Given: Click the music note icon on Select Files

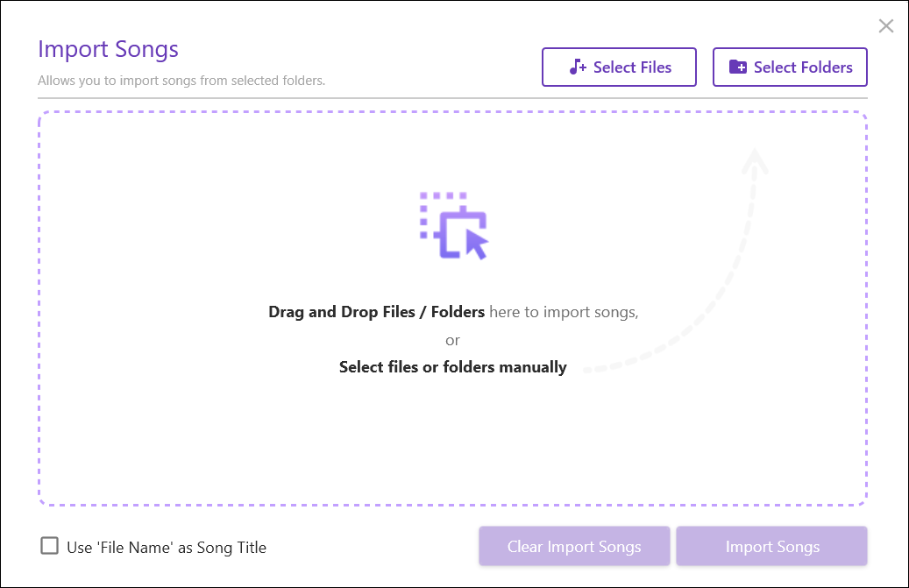Looking at the screenshot, I should [578, 67].
